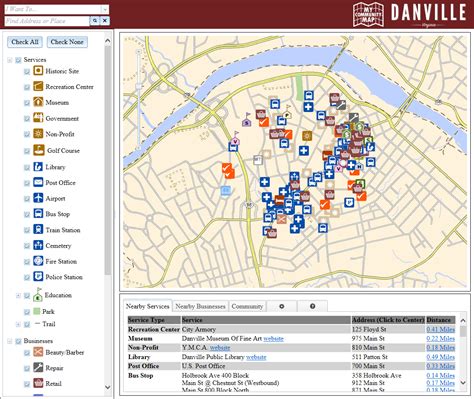Toggle the Retail checkbox
The width and height of the screenshot is (474, 399).
27,384
